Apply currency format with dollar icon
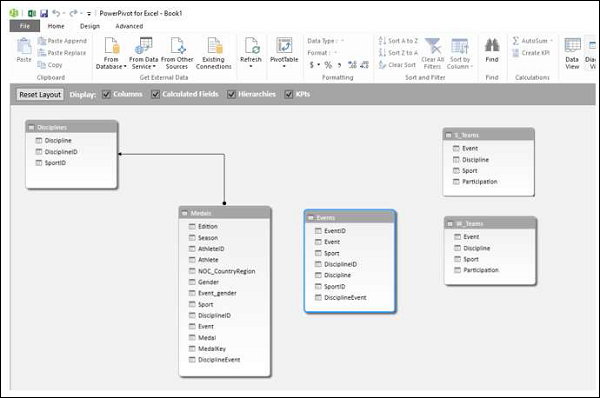The width and height of the screenshot is (600, 398). pyautogui.click(x=311, y=65)
